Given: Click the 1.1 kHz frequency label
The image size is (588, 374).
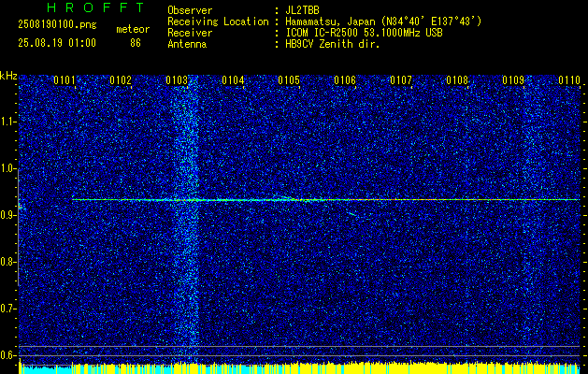Looking at the screenshot, I should 8,122.
